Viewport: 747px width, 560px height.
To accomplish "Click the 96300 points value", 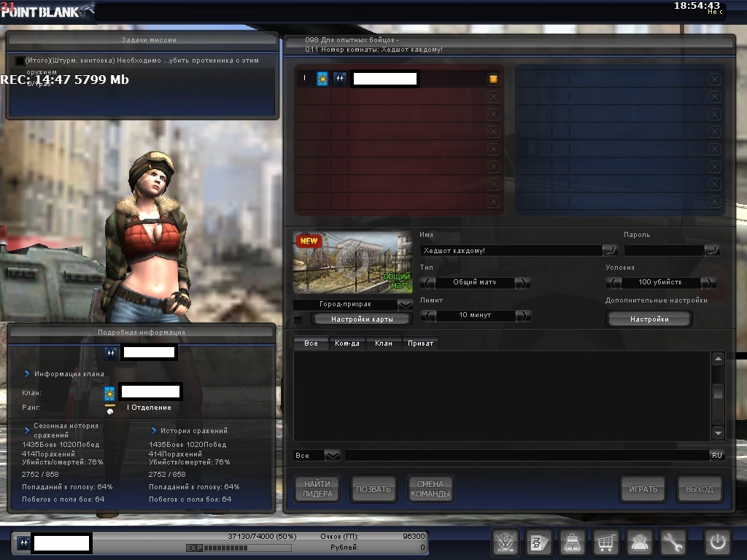I will click(x=414, y=536).
